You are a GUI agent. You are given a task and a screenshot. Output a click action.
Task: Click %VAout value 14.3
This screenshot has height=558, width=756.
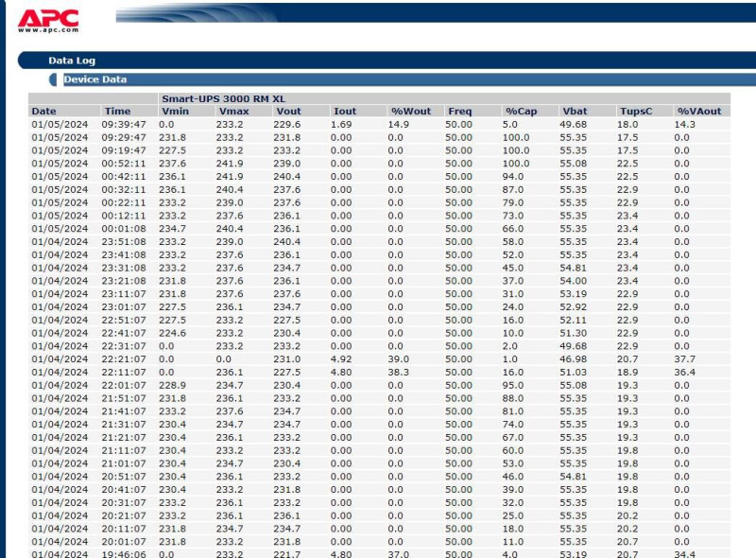[684, 125]
